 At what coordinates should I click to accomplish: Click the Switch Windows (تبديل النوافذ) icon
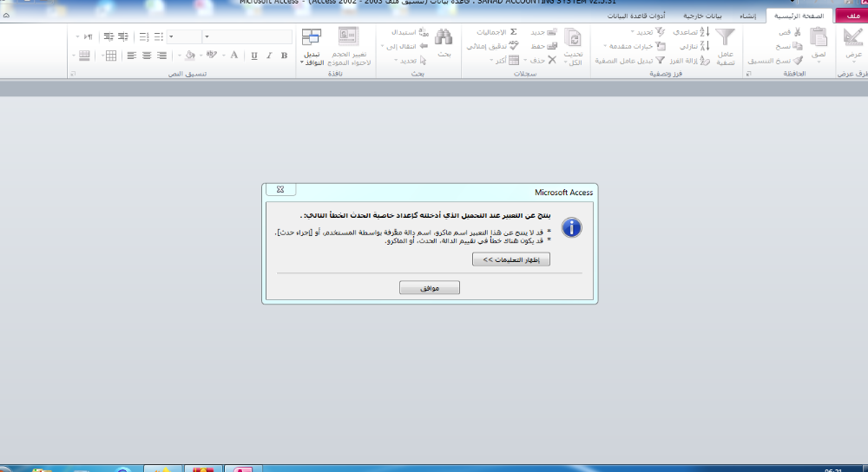point(311,37)
